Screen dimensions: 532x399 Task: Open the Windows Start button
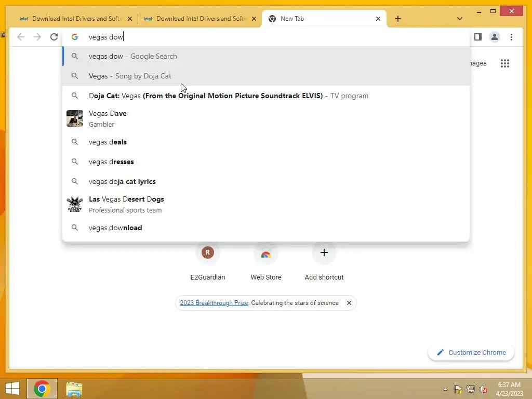[12, 389]
